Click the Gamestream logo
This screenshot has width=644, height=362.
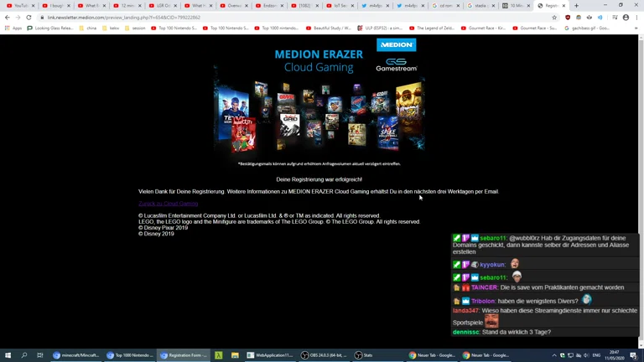(397, 65)
